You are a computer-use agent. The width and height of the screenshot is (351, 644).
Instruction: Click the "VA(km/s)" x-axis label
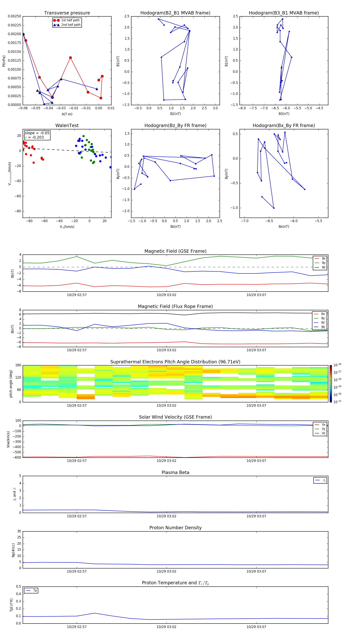click(67, 227)
